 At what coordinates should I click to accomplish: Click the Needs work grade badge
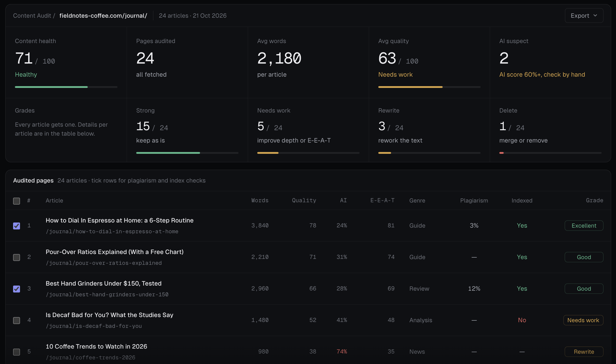pos(583,320)
